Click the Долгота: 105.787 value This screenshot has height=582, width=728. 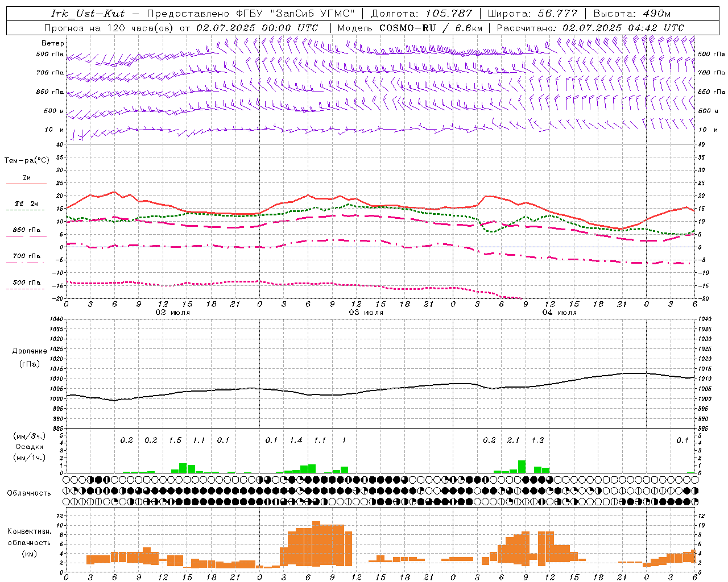pyautogui.click(x=421, y=14)
